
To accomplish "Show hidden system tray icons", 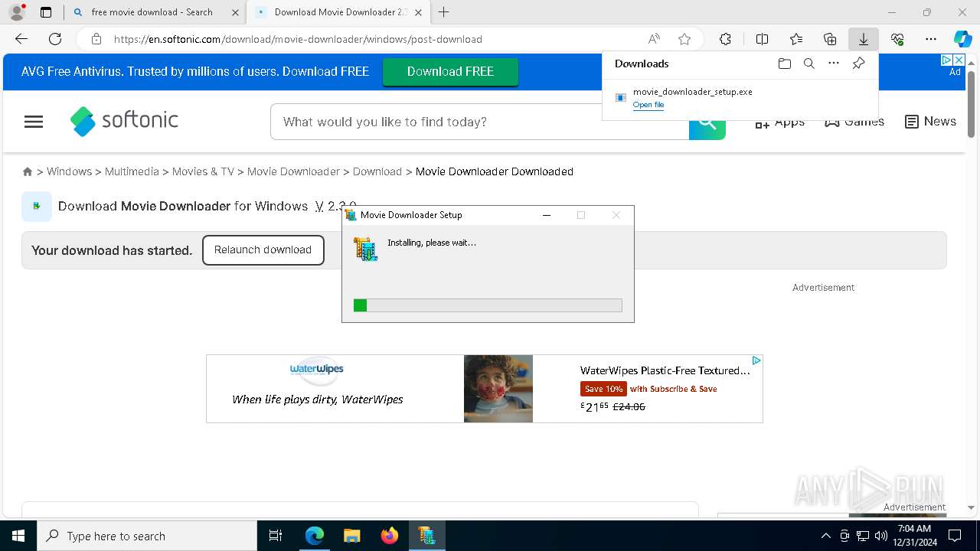I will [x=825, y=536].
